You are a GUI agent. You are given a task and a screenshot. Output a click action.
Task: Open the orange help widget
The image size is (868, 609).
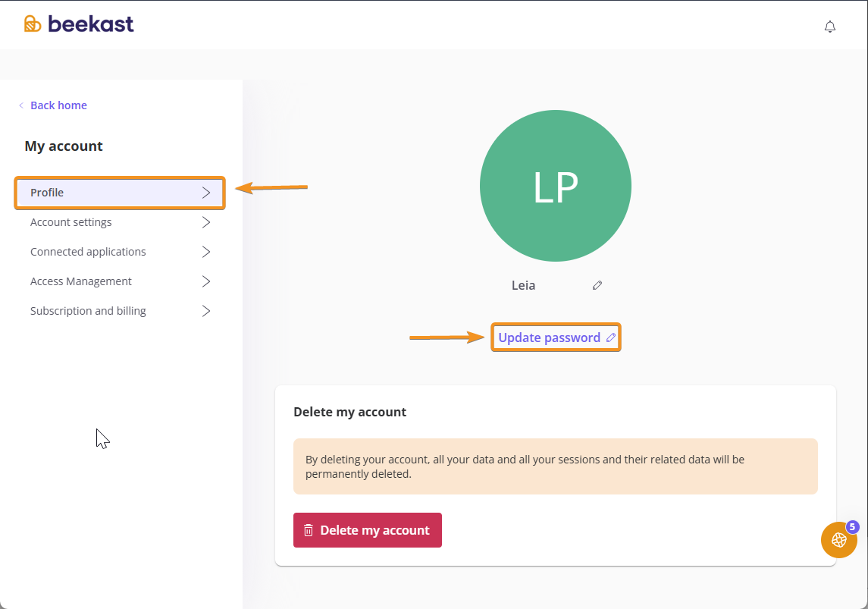click(x=838, y=540)
